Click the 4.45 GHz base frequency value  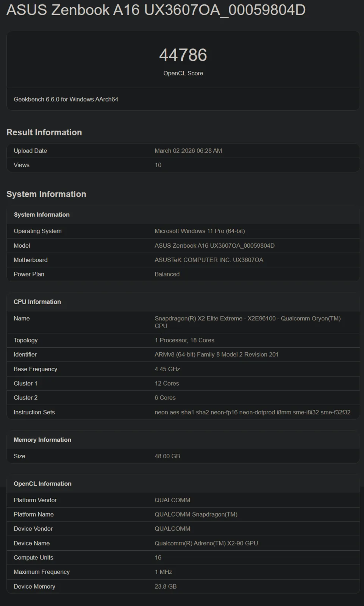point(167,369)
